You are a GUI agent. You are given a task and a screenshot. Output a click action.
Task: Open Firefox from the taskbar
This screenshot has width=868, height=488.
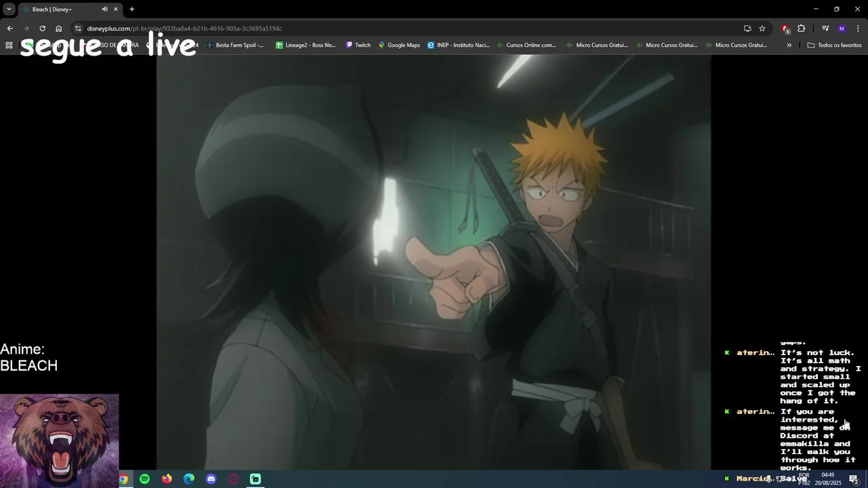click(x=167, y=479)
